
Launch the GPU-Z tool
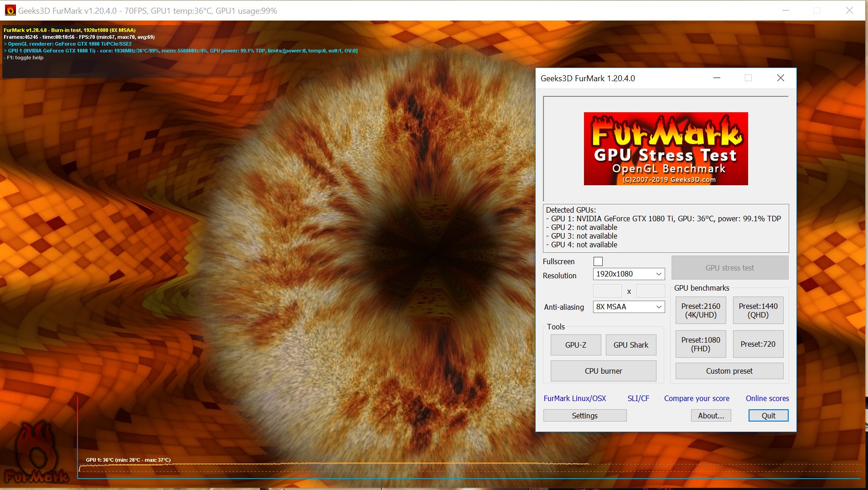point(576,345)
